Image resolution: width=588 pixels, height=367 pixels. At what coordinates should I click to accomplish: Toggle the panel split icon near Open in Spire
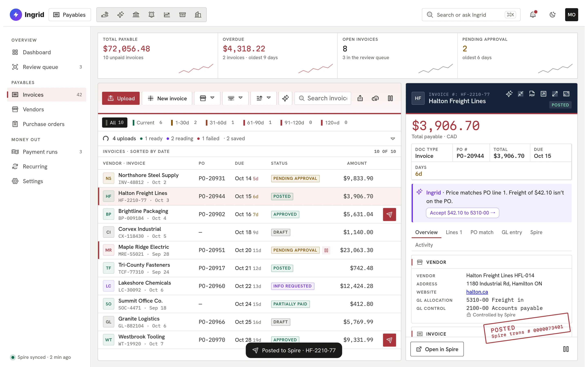(566, 349)
